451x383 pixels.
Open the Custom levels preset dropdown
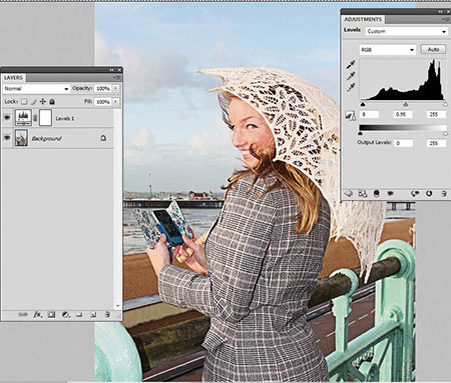pyautogui.click(x=406, y=31)
